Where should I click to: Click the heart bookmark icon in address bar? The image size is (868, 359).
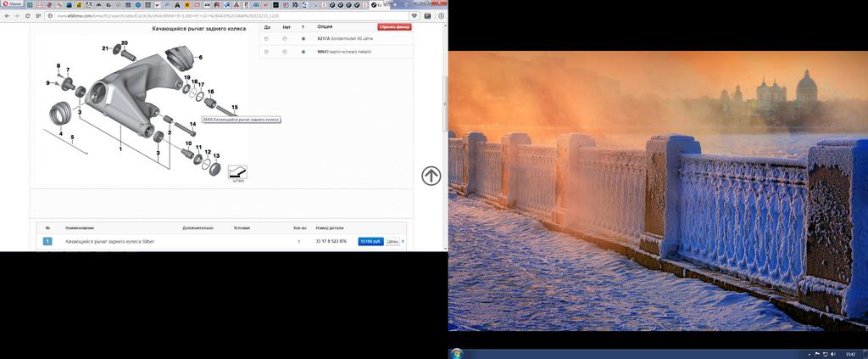coord(415,15)
